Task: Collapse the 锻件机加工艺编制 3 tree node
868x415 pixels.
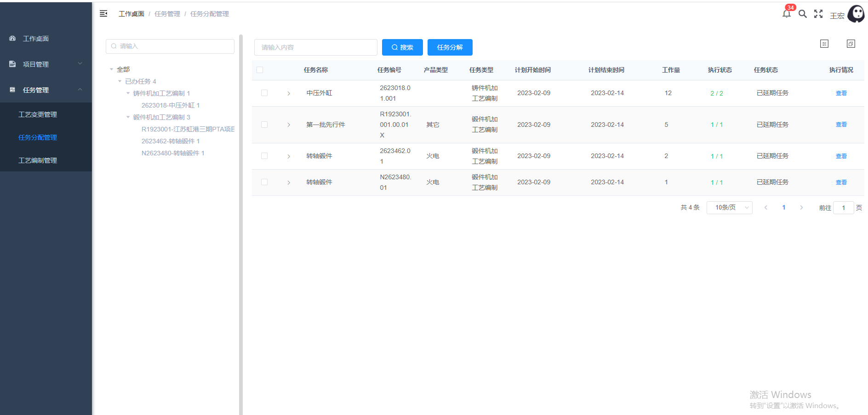Action: [x=128, y=117]
